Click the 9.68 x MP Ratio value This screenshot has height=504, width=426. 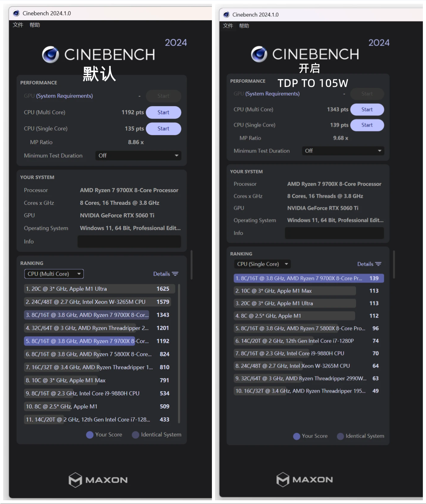(x=340, y=138)
